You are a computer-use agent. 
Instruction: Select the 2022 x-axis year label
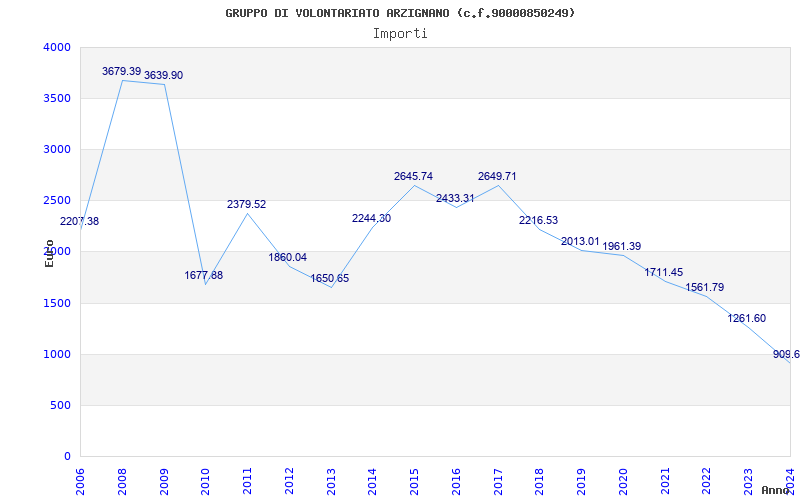point(707,482)
